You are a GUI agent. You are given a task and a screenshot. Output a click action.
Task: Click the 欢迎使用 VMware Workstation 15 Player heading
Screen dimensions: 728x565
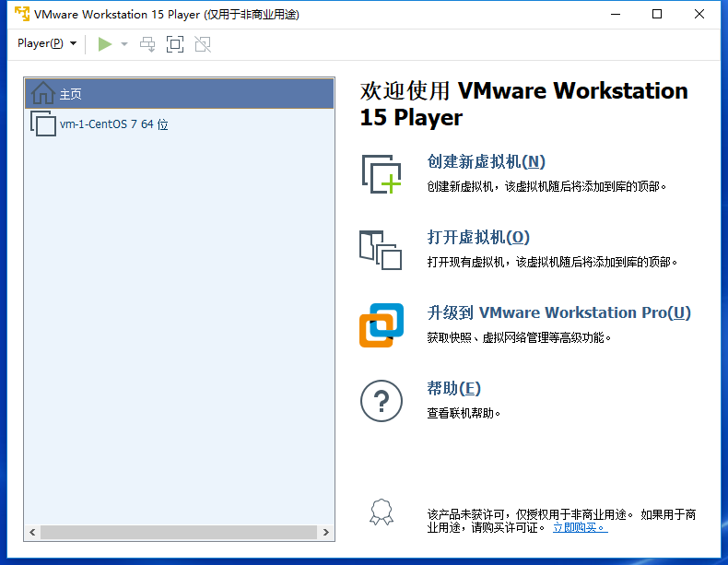pyautogui.click(x=523, y=104)
